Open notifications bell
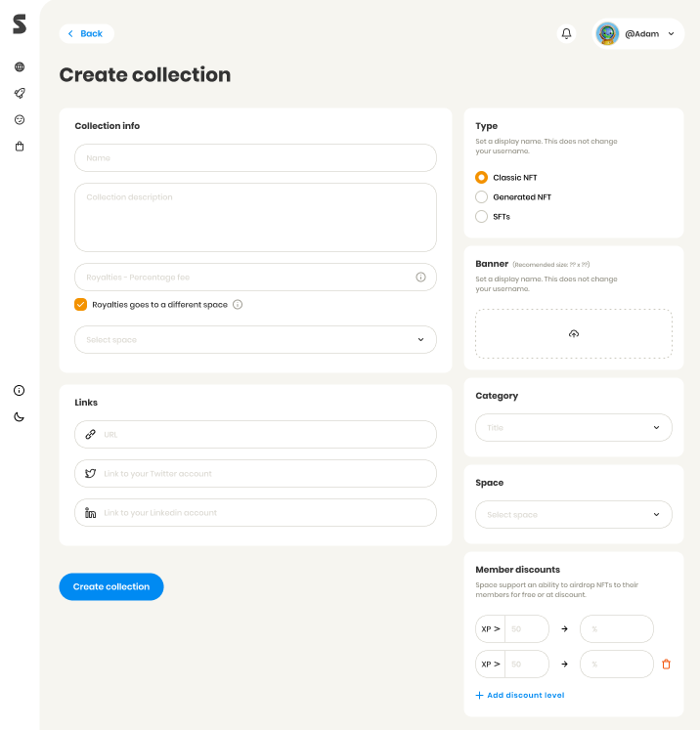The height and width of the screenshot is (730, 700). pos(566,33)
